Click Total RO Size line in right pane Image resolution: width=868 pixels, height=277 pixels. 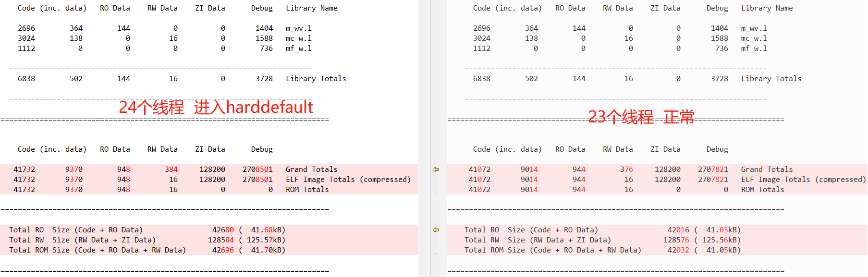[x=602, y=230]
